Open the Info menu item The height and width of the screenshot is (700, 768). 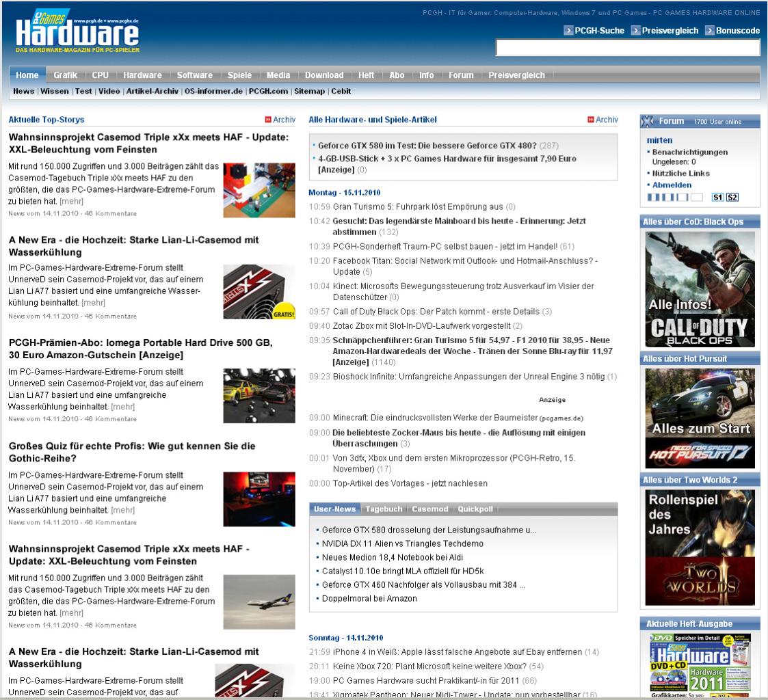coord(427,75)
